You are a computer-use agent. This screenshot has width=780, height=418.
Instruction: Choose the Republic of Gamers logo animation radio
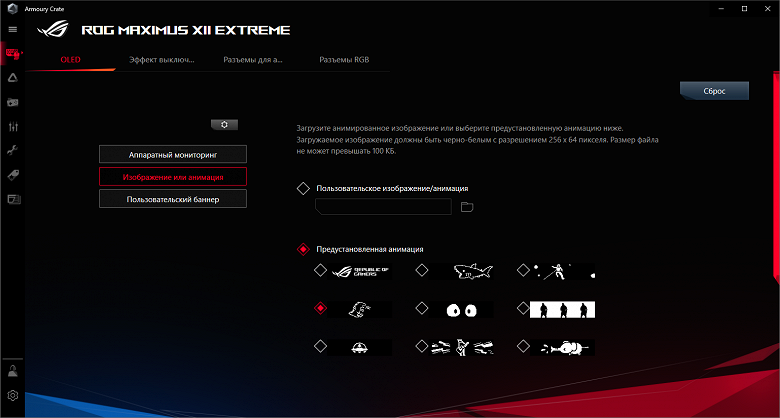(x=321, y=270)
